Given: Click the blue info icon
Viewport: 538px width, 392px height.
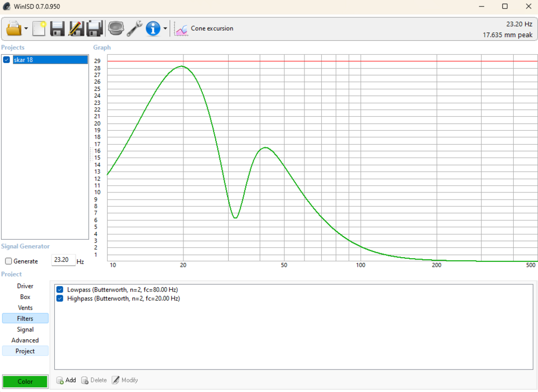Looking at the screenshot, I should [x=153, y=28].
